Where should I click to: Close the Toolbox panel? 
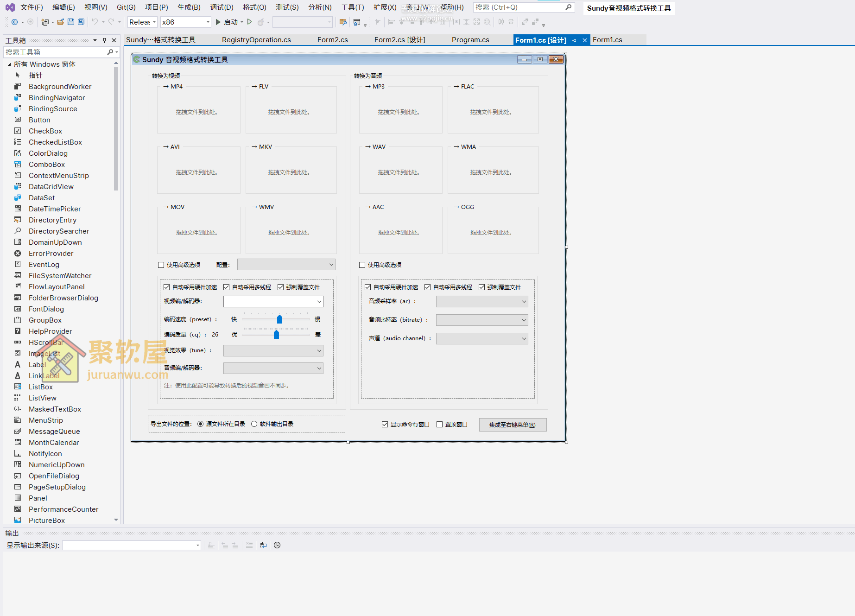click(x=114, y=40)
